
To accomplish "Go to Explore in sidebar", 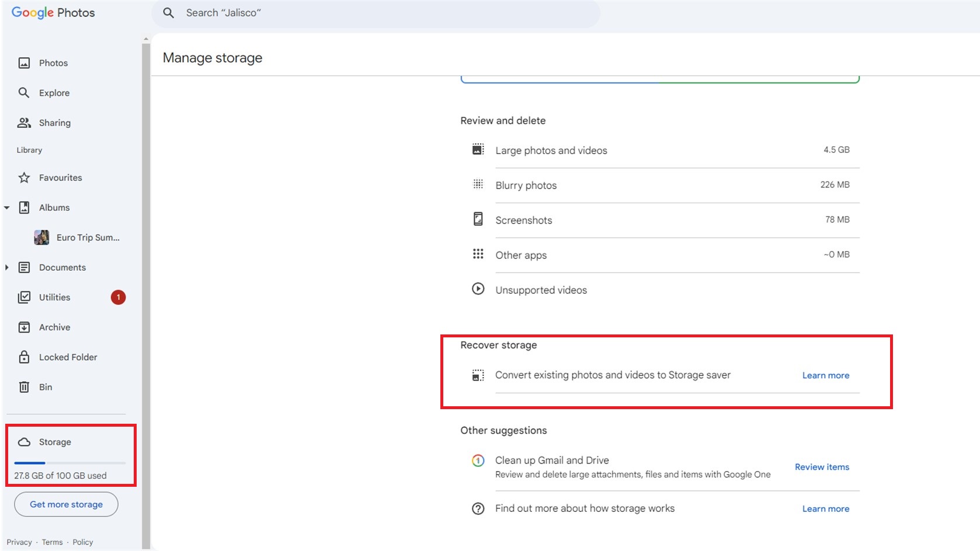I will [54, 93].
